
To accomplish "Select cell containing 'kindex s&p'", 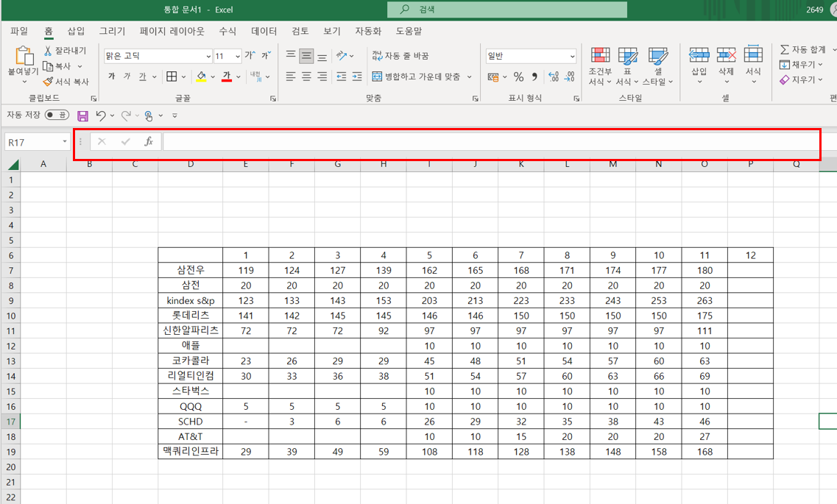I will [x=191, y=300].
